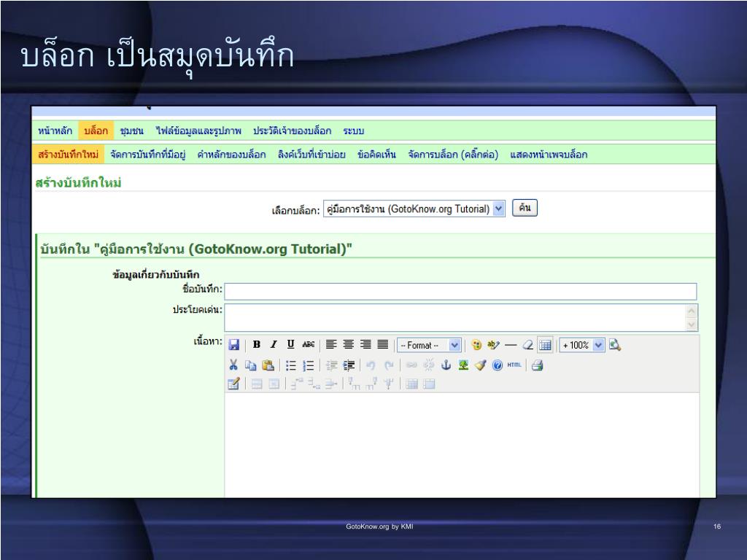Insert a hyperlink with the chain icon
The height and width of the screenshot is (560, 747).
click(411, 365)
